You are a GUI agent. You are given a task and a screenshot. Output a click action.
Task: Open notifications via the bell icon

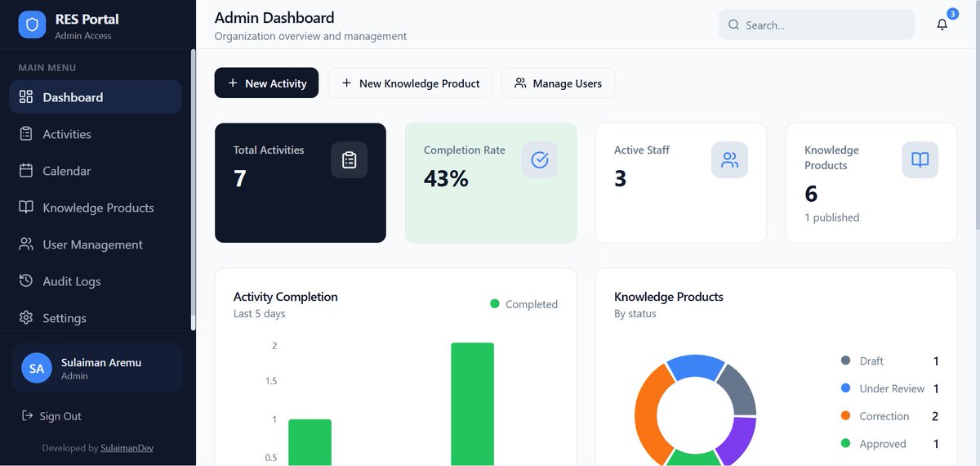tap(942, 25)
